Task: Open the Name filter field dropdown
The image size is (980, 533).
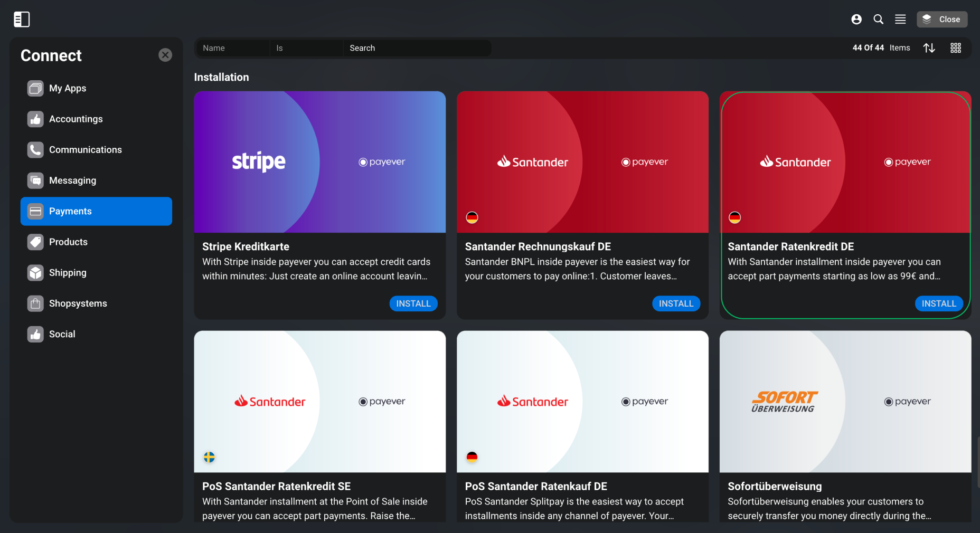Action: pos(233,48)
